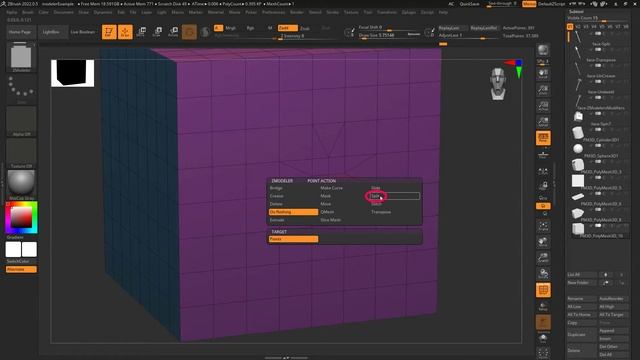The image size is (640, 360).
Task: Select the Rotate gizmo button in top shelf
Action: 173,31
